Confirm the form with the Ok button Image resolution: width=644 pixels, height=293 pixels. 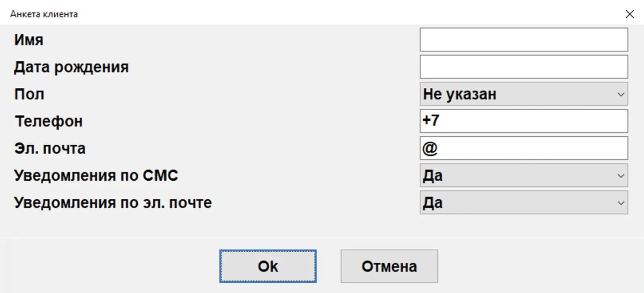(x=268, y=266)
